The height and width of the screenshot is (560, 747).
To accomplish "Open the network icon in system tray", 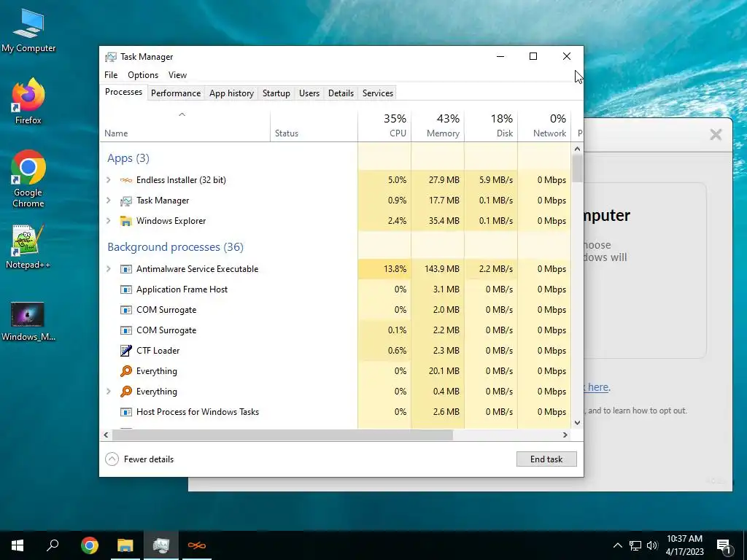I will click(x=635, y=545).
